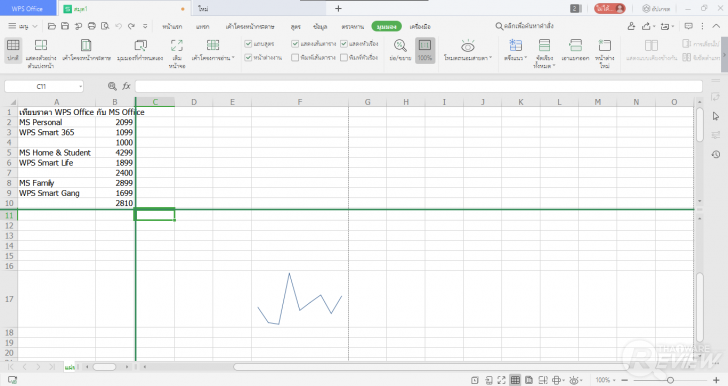Expand the quick access toolbar customize arrow

(145, 26)
